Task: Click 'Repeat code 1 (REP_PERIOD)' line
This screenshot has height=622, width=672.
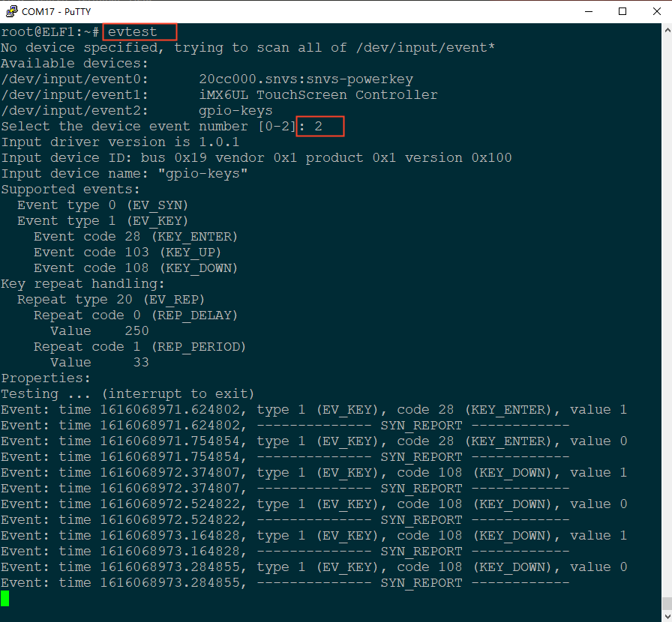Action: click(x=140, y=346)
